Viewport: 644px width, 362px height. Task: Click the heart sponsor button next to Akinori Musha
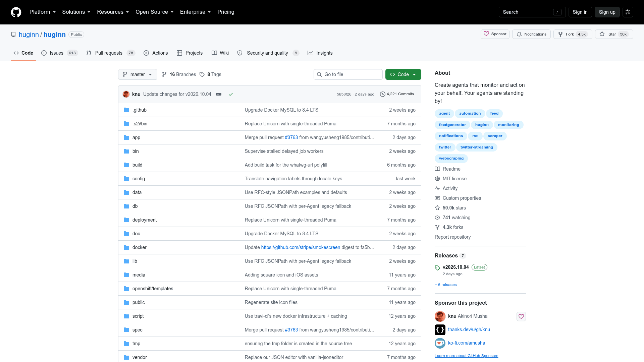521,316
